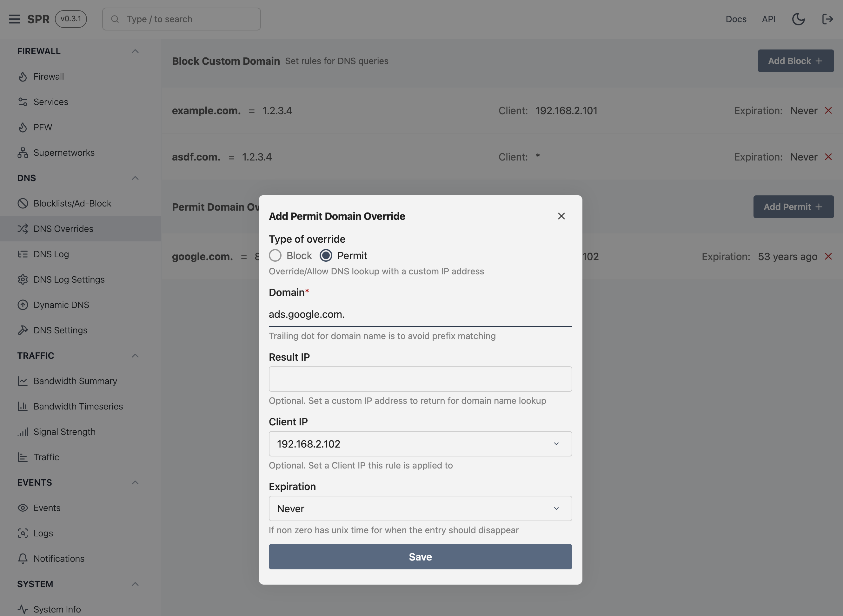
Task: Open the Client IP dropdown
Action: coord(420,444)
